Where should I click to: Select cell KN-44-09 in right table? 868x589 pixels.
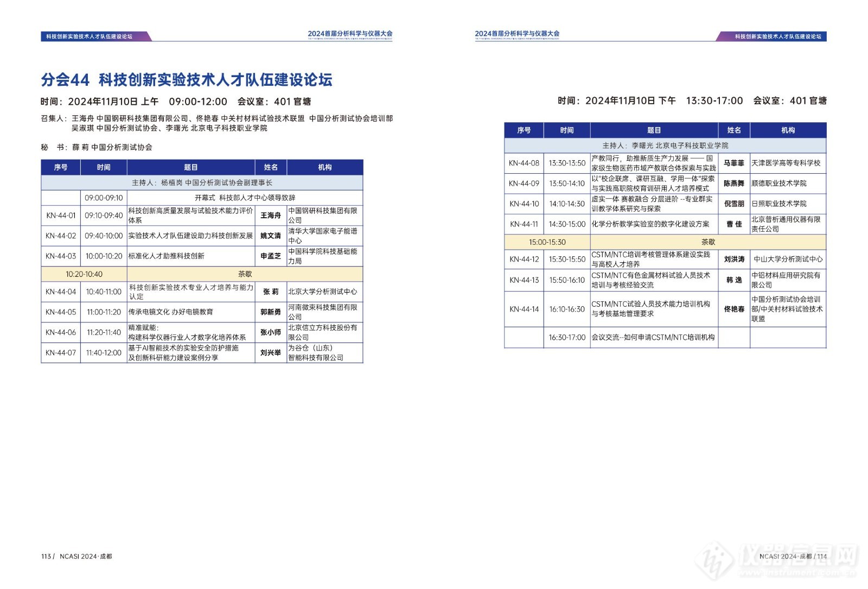click(x=524, y=183)
